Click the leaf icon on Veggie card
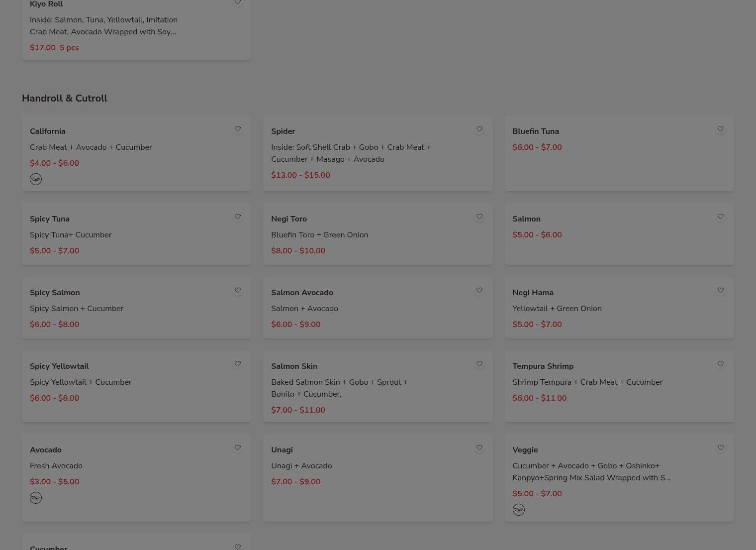 [x=518, y=510]
